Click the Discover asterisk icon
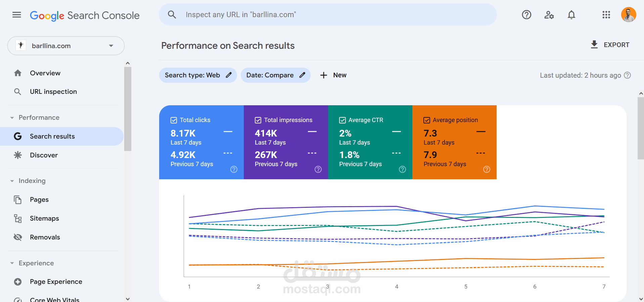Screen dimensions: 644x302 click(x=18, y=155)
